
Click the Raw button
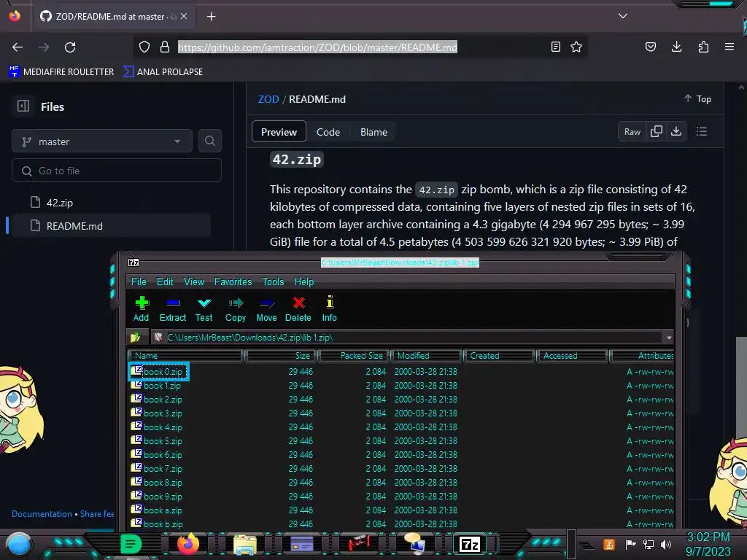click(x=632, y=131)
